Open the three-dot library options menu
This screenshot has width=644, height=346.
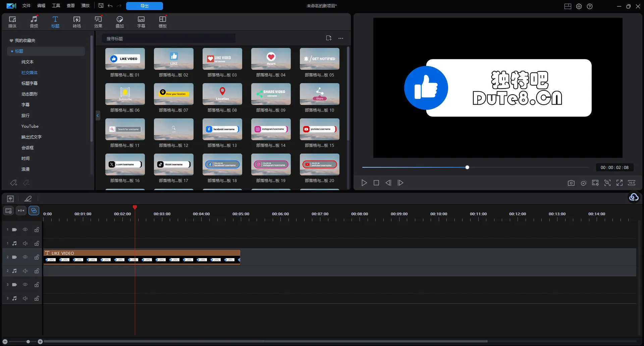coord(341,38)
